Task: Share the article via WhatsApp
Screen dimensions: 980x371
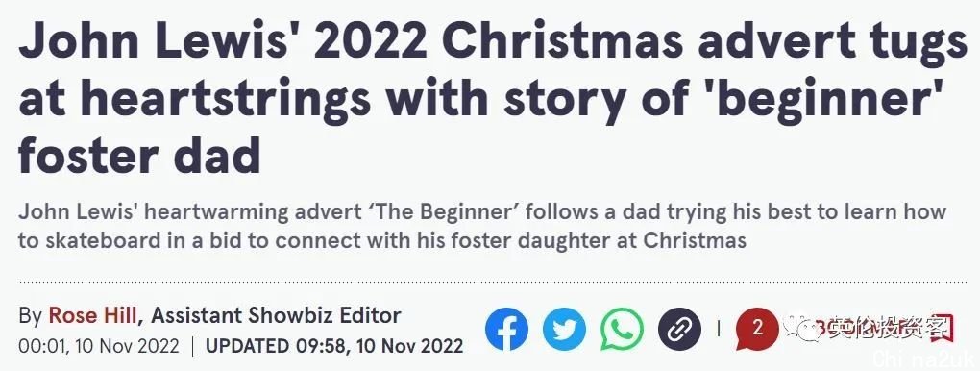Action: pyautogui.click(x=622, y=329)
